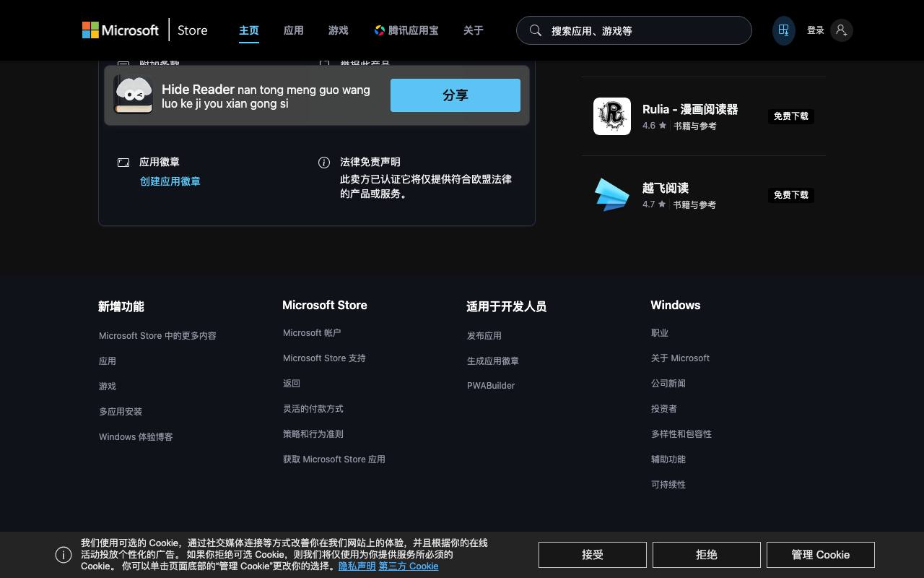Image resolution: width=924 pixels, height=578 pixels.
Task: Click the 越飞阅读 4.7 star rating
Action: 655,204
